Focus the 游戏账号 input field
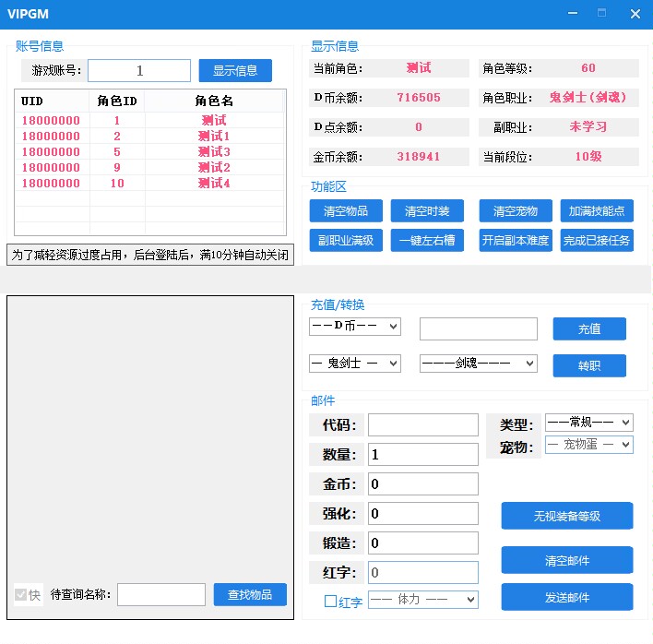Image resolution: width=653 pixels, height=644 pixels. click(x=139, y=71)
